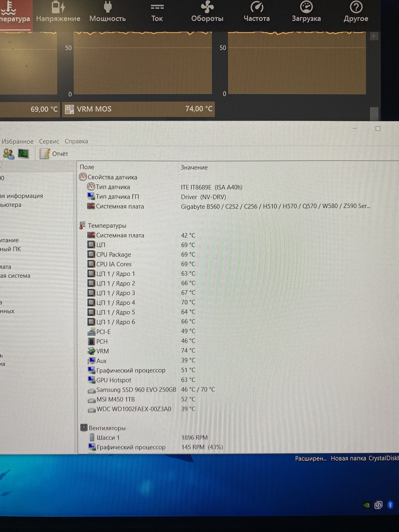Image resolution: width=399 pixels, height=532 pixels.
Task: Click the Отчёт report button
Action: [x=54, y=154]
